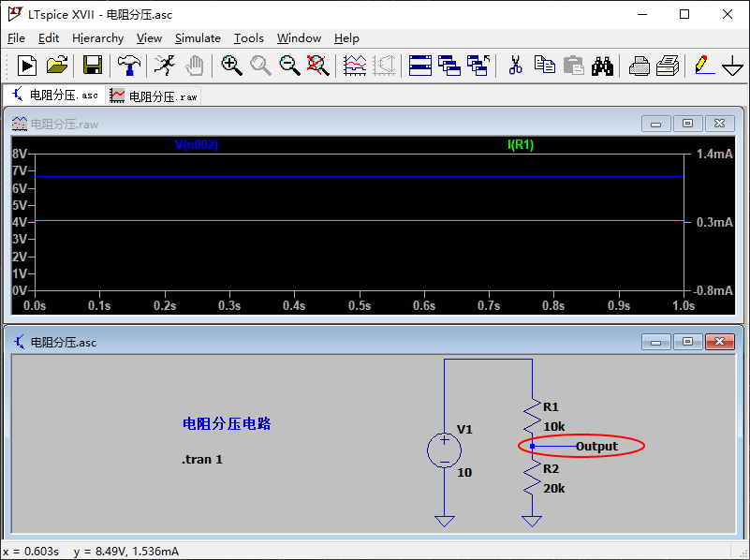Screen dimensions: 750x560
Task: Click the Find binoculars icon
Action: [x=602, y=66]
